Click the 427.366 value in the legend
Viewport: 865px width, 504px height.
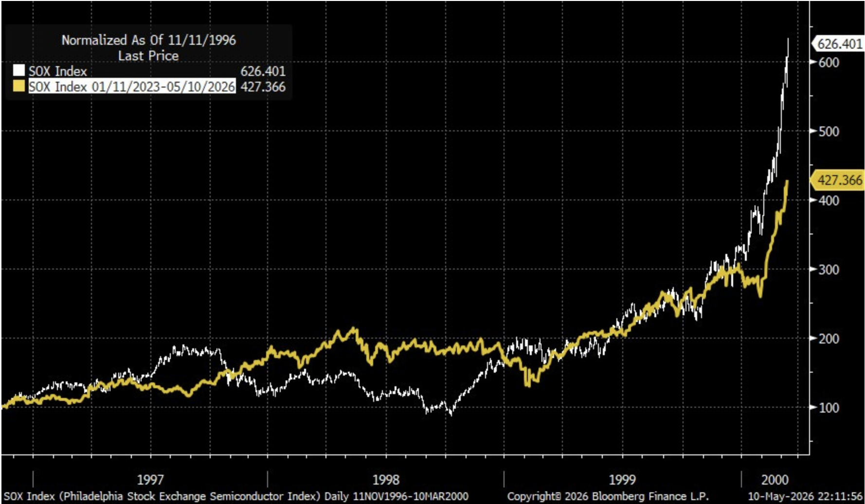click(263, 87)
